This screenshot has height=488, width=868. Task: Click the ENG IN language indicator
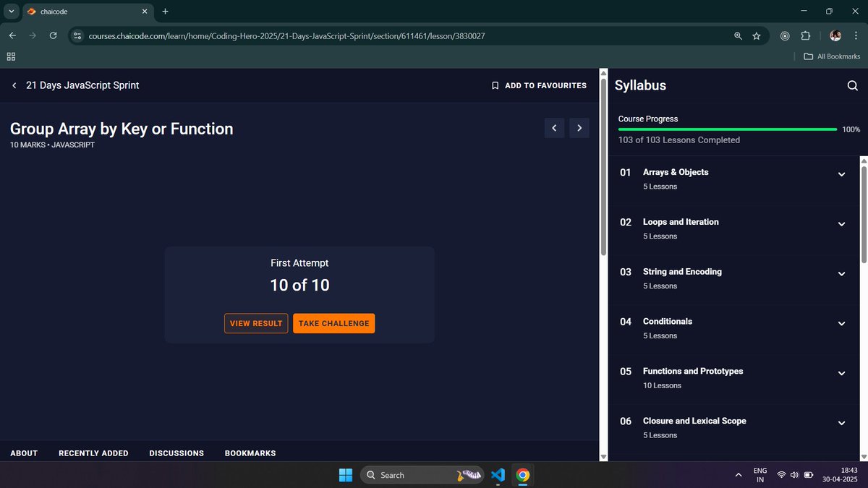point(760,475)
